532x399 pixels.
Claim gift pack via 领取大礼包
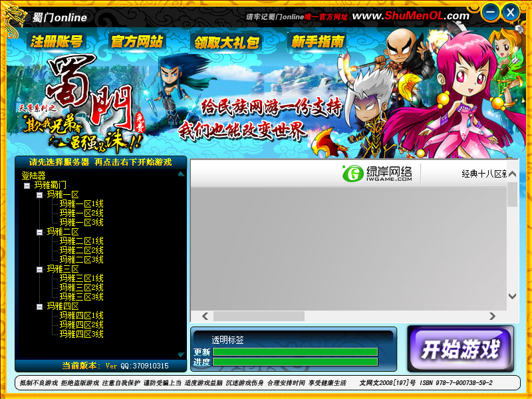pos(227,43)
